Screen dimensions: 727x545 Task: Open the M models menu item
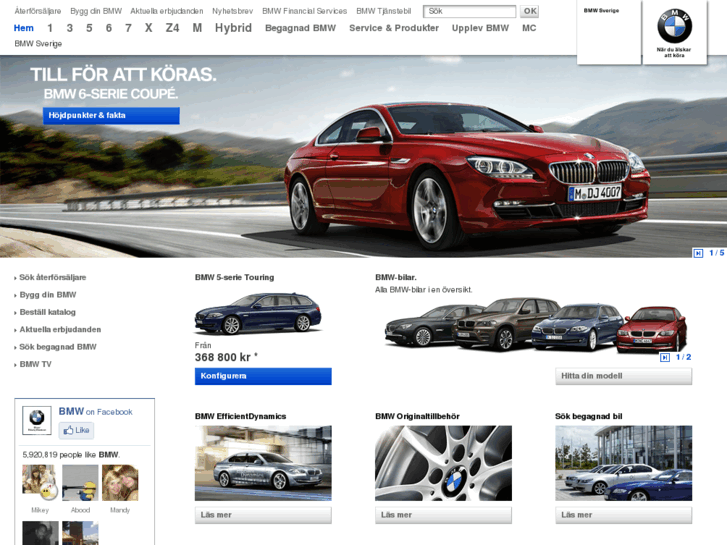click(x=197, y=28)
